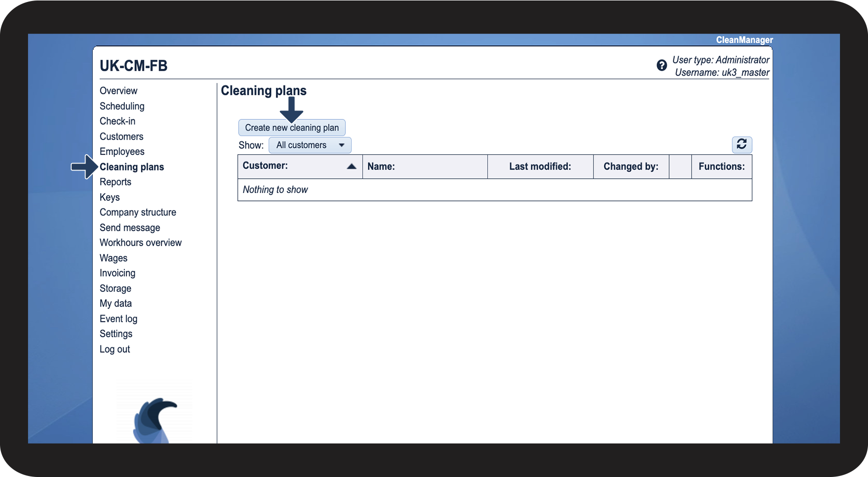Click the help question mark icon
The width and height of the screenshot is (868, 477).
click(662, 65)
